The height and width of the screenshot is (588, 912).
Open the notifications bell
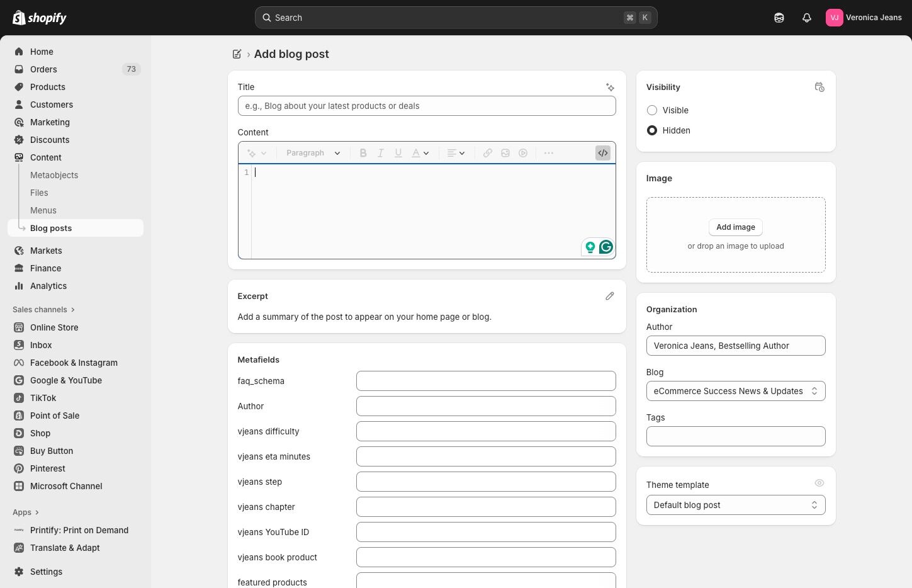(806, 18)
